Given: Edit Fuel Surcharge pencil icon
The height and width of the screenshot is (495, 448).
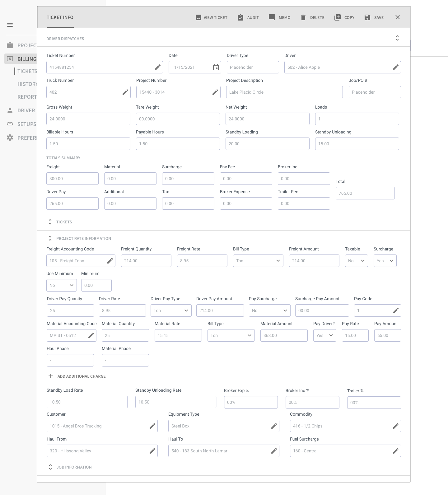Looking at the screenshot, I should pyautogui.click(x=396, y=451).
